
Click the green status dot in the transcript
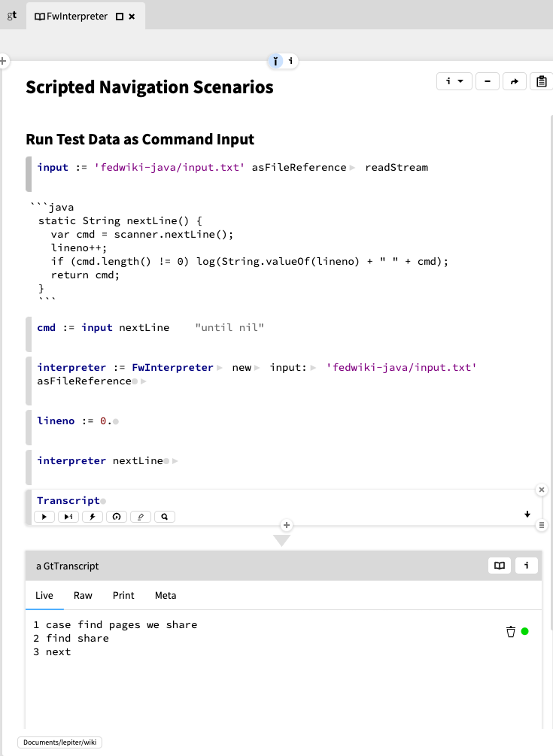(525, 631)
